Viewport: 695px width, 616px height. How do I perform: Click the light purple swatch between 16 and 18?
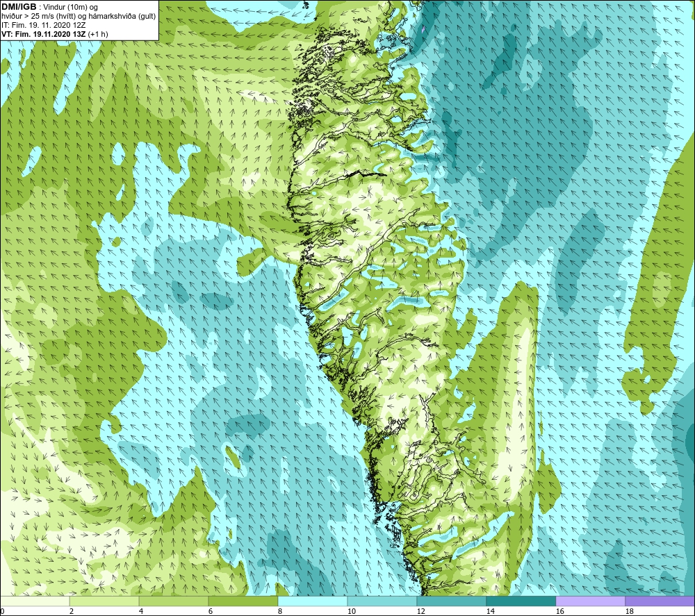pos(590,601)
